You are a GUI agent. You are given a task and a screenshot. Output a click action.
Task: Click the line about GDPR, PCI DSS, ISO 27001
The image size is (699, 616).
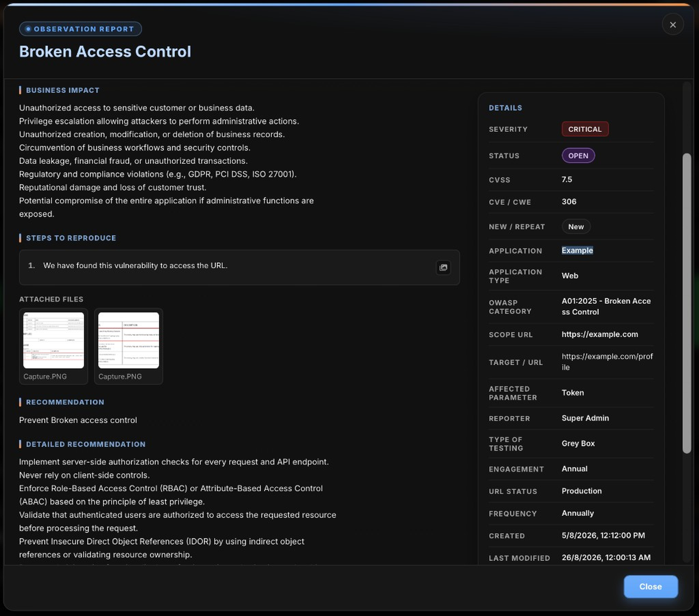coord(158,174)
